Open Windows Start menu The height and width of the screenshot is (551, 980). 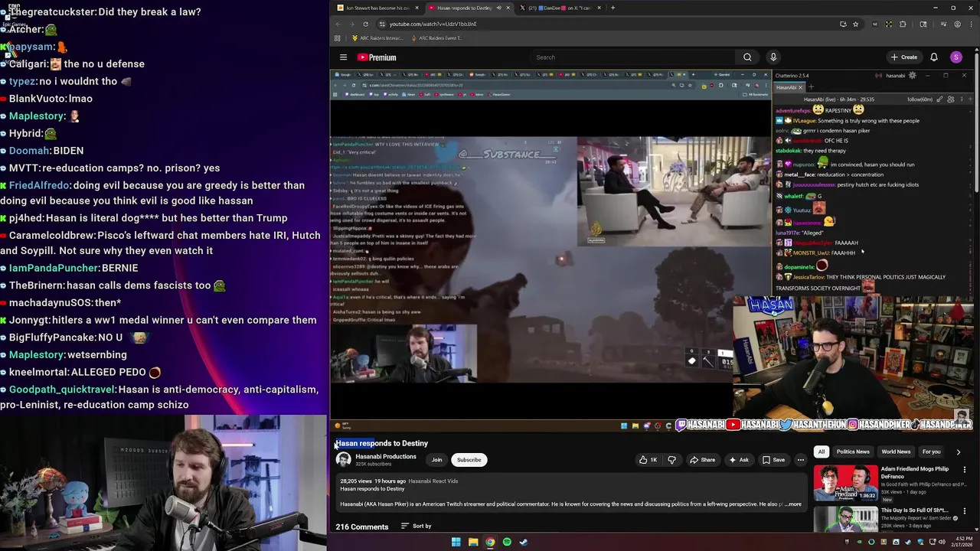click(x=456, y=542)
